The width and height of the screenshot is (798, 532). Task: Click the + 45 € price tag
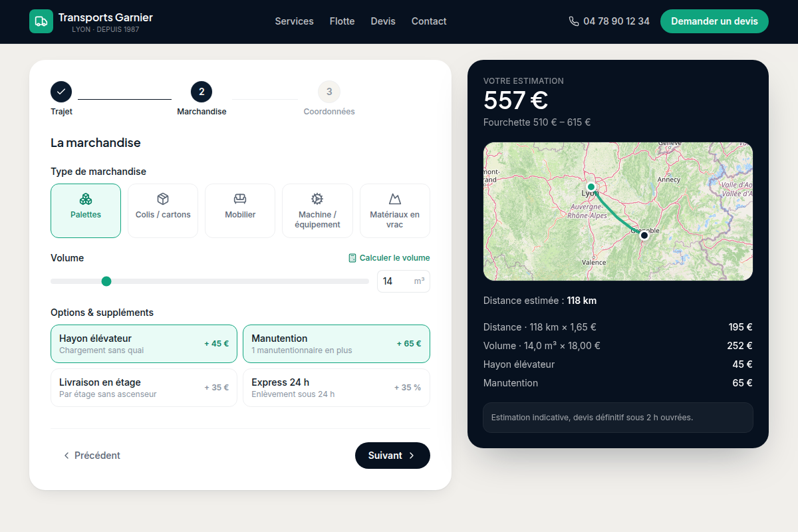point(216,344)
